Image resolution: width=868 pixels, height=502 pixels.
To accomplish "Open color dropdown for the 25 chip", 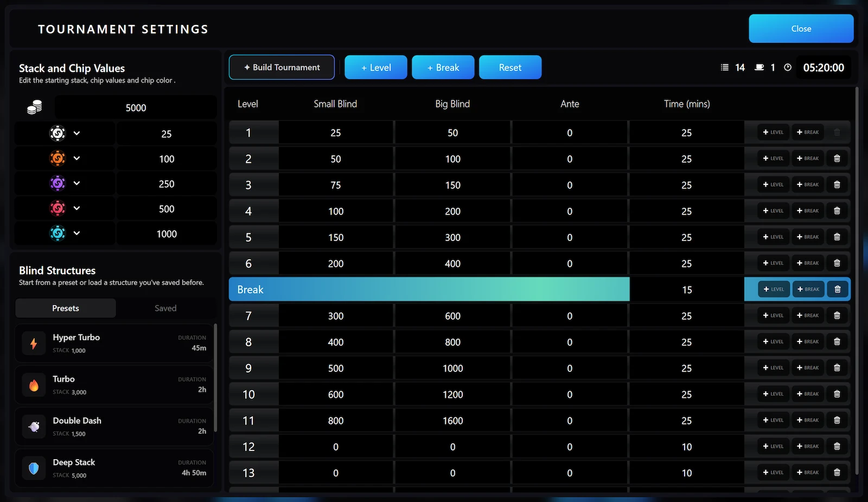I will click(76, 133).
